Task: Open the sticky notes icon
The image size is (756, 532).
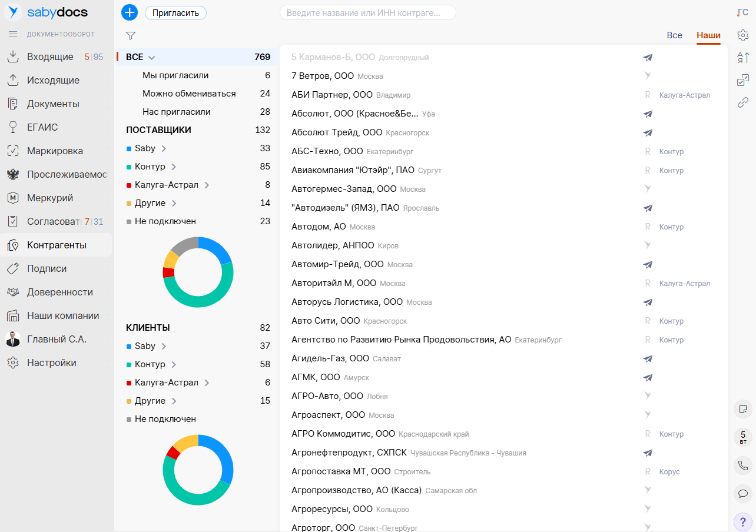Action: pyautogui.click(x=743, y=408)
